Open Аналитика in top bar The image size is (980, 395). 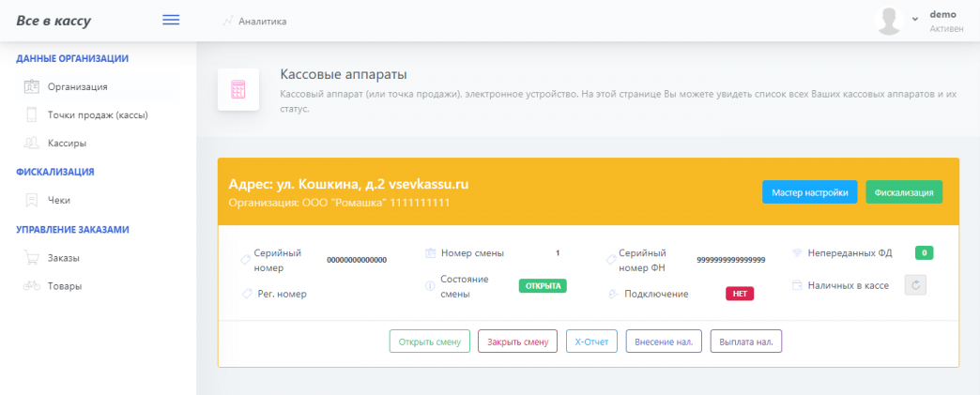(262, 21)
